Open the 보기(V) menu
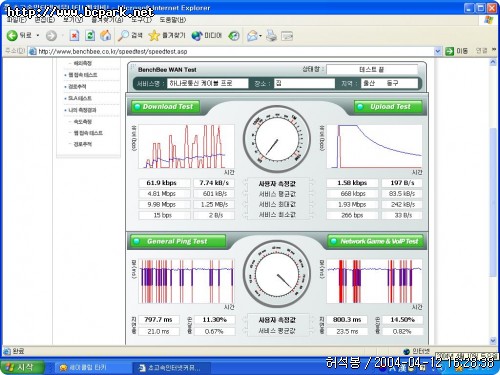Screen dimensions: 500x375 click(73, 20)
